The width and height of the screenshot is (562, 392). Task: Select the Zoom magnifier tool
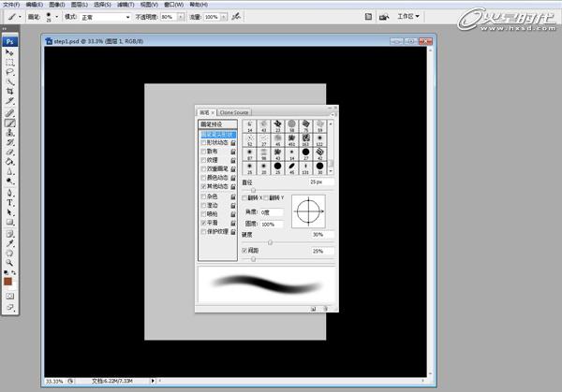tap(9, 263)
